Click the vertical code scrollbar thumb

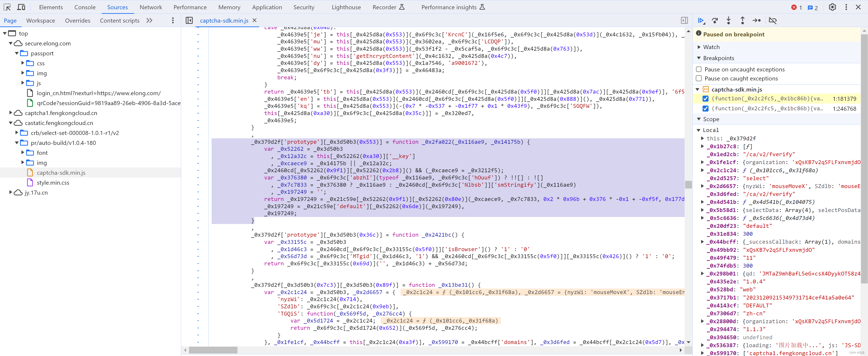tap(689, 184)
